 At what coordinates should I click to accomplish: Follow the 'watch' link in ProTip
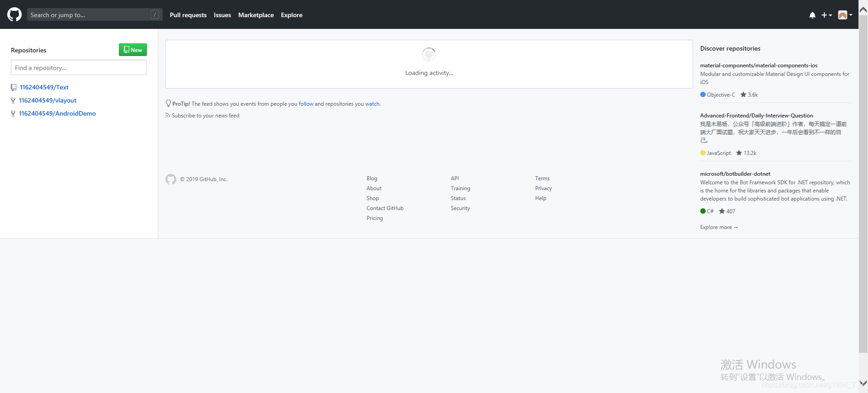pyautogui.click(x=373, y=104)
